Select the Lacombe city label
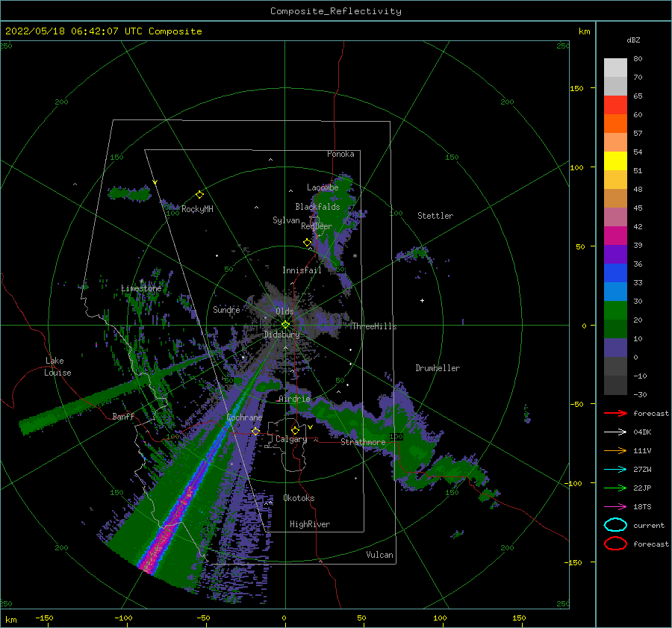672x628 pixels. point(323,187)
